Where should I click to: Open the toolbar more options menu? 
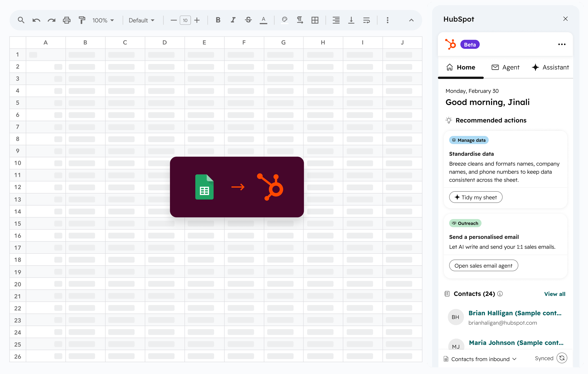(x=387, y=20)
